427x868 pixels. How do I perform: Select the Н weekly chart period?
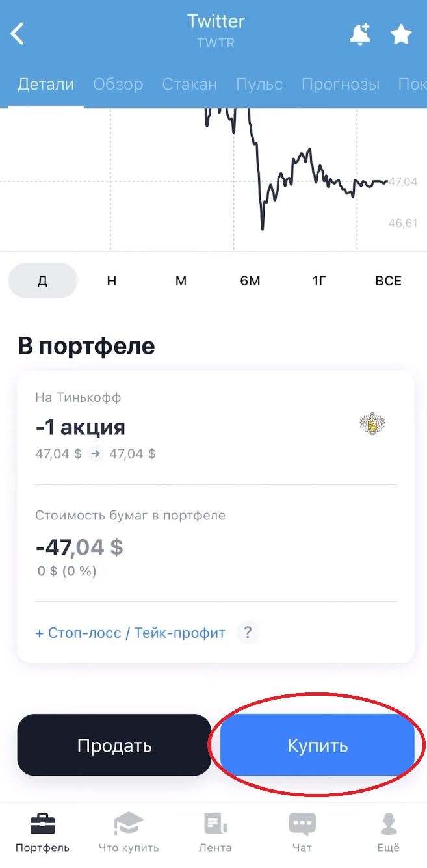[111, 280]
